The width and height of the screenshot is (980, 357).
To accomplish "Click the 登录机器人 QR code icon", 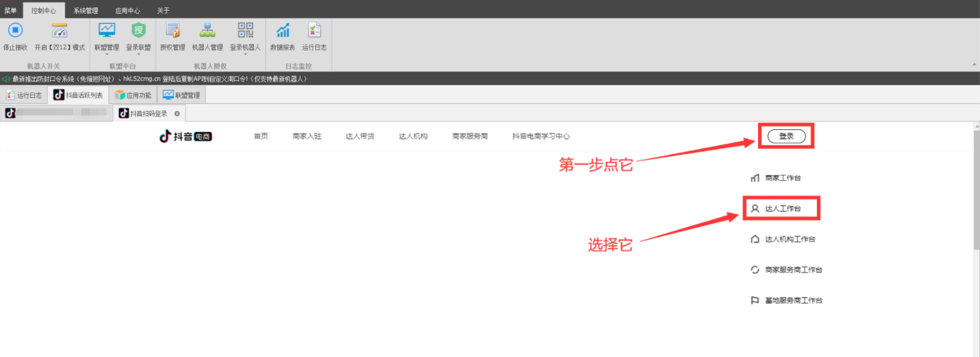I will [x=245, y=30].
